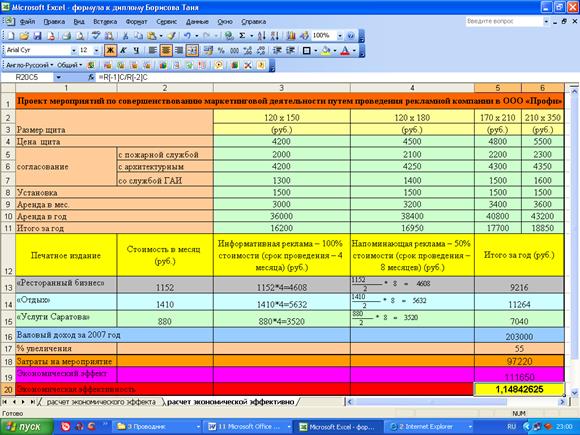
Task: Toggle Underline (Ч) formatting
Action: [136, 50]
